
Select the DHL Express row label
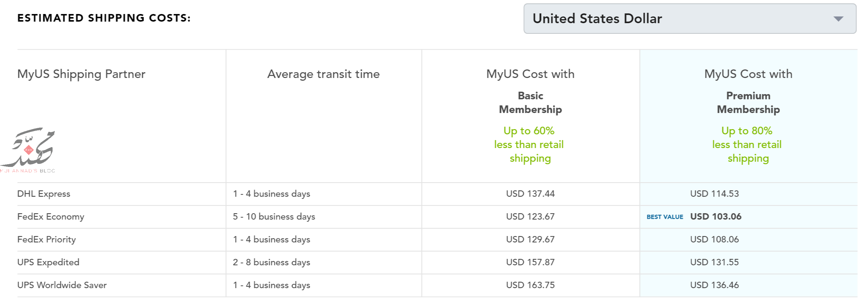(44, 194)
